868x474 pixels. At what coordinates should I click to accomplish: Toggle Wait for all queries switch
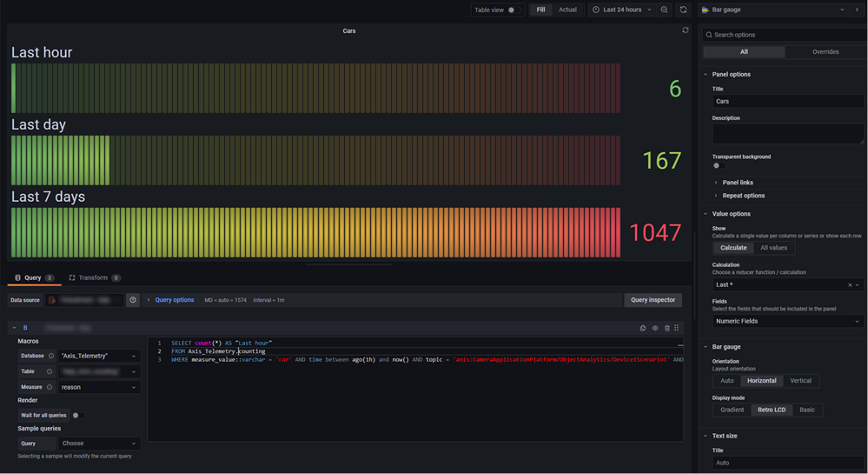click(78, 415)
